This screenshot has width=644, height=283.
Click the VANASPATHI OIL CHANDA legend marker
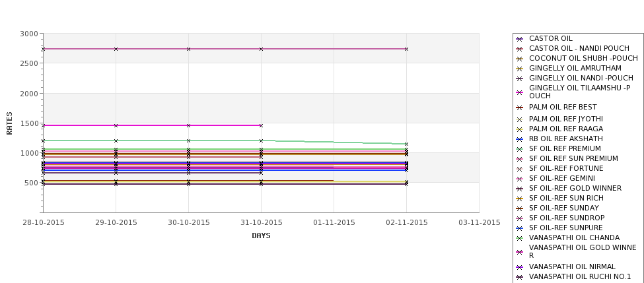[x=519, y=238]
